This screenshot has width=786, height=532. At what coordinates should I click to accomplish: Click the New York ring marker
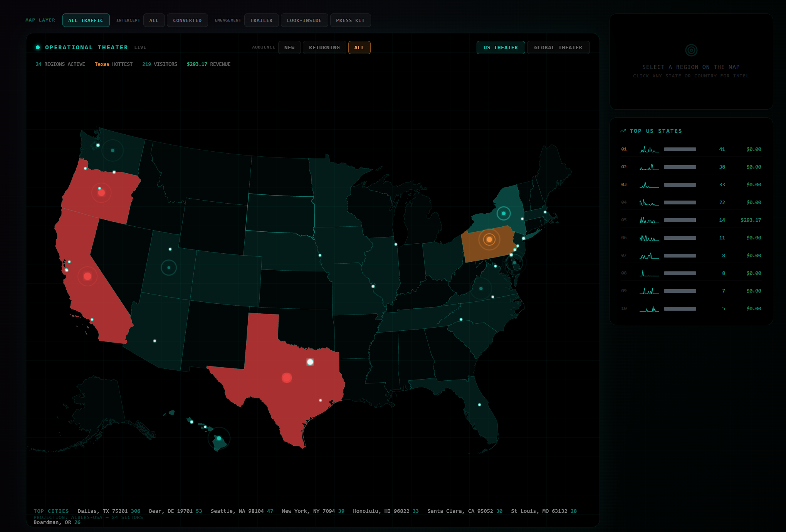tap(504, 213)
